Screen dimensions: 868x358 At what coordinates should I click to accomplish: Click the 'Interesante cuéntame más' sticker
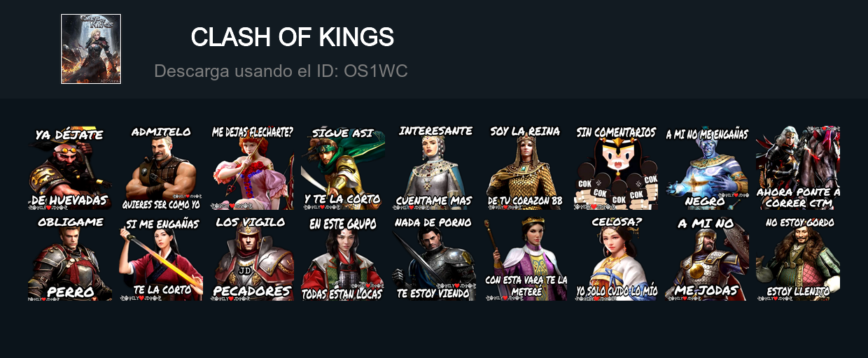(x=435, y=168)
